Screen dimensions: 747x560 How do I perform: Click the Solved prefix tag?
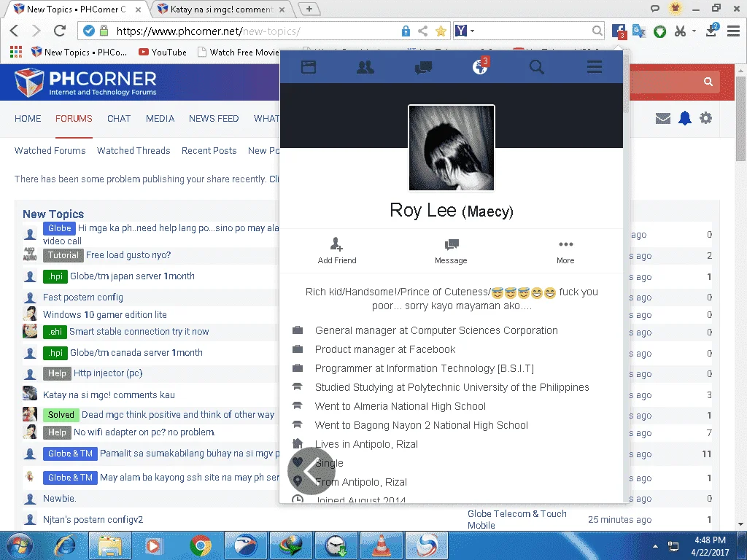pos(61,415)
